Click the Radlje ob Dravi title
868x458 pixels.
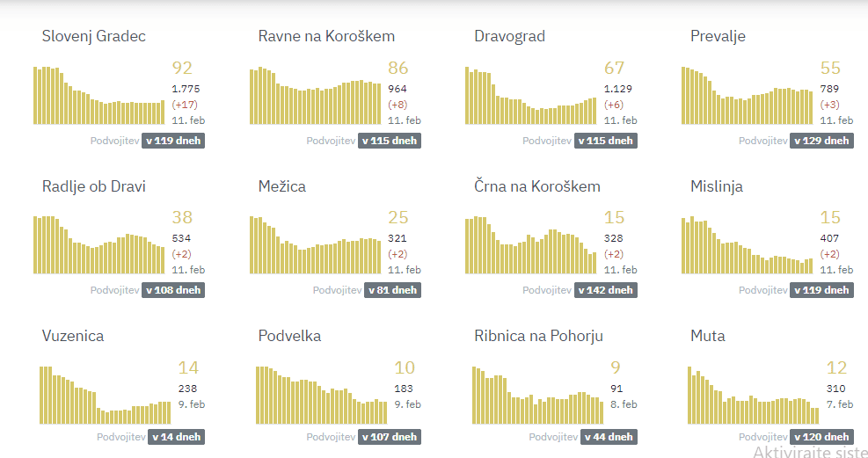coord(94,186)
